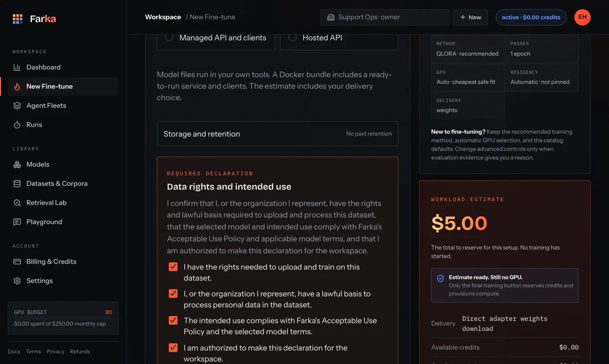Viewport: 609px width, 364px height.
Task: Expand the Storage and retention section
Action: pyautogui.click(x=278, y=134)
